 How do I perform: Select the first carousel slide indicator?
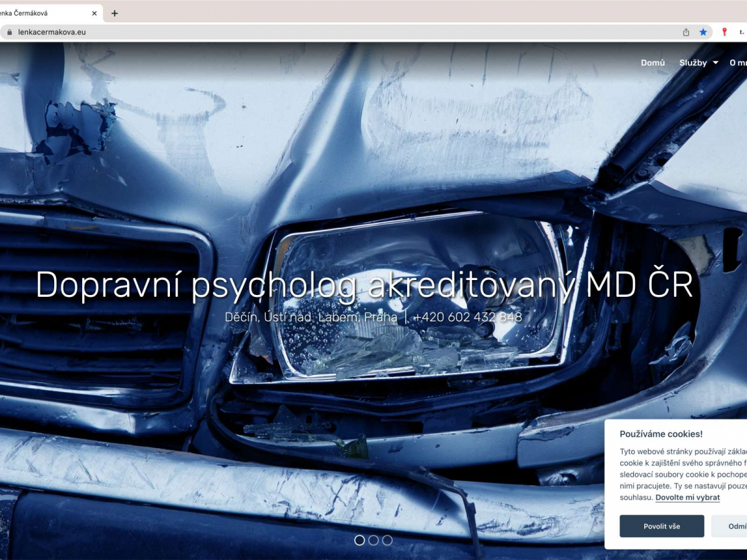tap(359, 540)
